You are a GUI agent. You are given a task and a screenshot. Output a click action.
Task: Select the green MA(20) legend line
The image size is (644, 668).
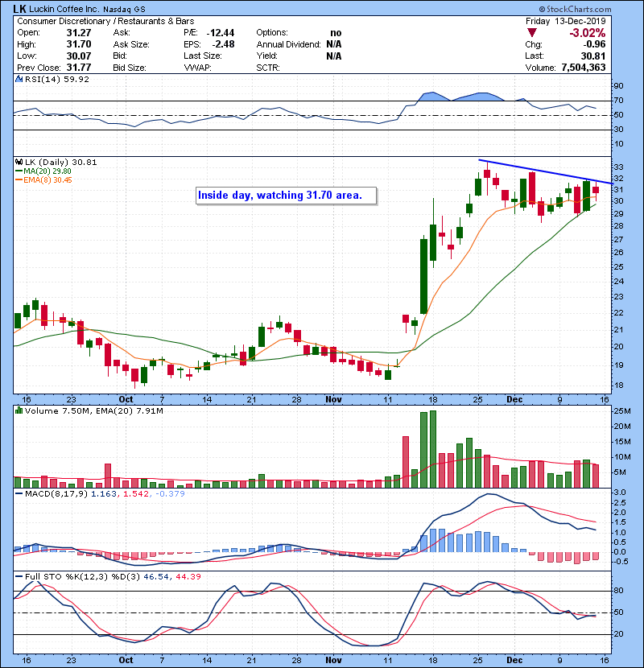pyautogui.click(x=19, y=171)
